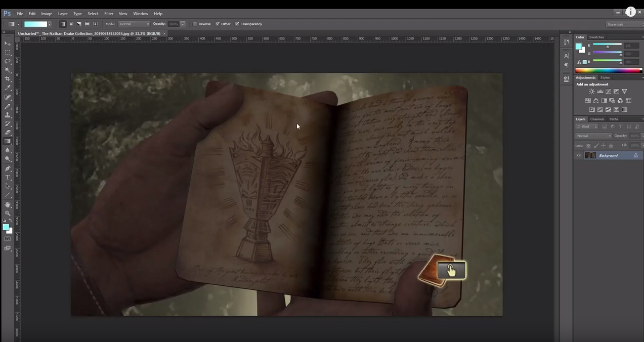Viewport: 644px width, 342px height.
Task: Toggle lock transparent pixels in Layers
Action: pyautogui.click(x=588, y=145)
